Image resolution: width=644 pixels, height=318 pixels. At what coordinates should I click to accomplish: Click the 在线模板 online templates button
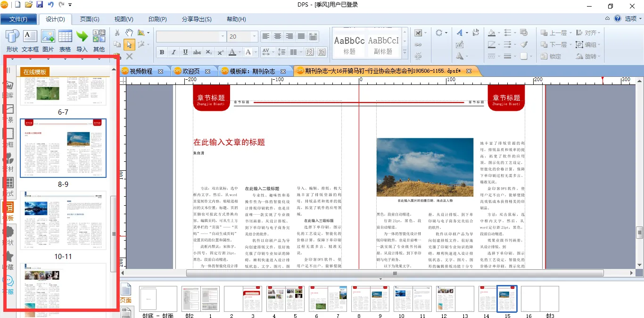point(35,72)
